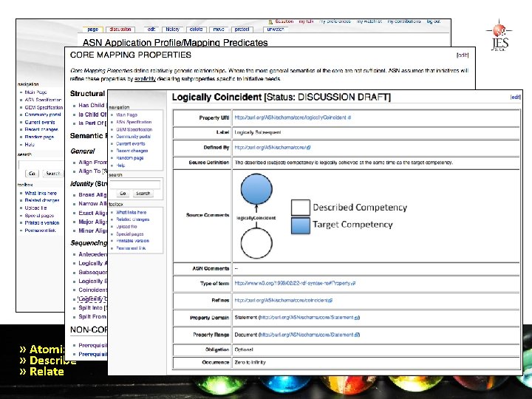The image size is (532, 399).
Task: Click external-link icon after the Property URI address
Action: click(x=349, y=117)
